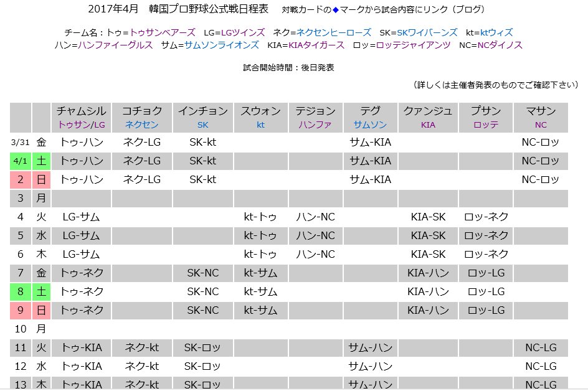Click ハンファ link under テジョン header
Viewport: 588px width, 391px height.
pyautogui.click(x=315, y=125)
